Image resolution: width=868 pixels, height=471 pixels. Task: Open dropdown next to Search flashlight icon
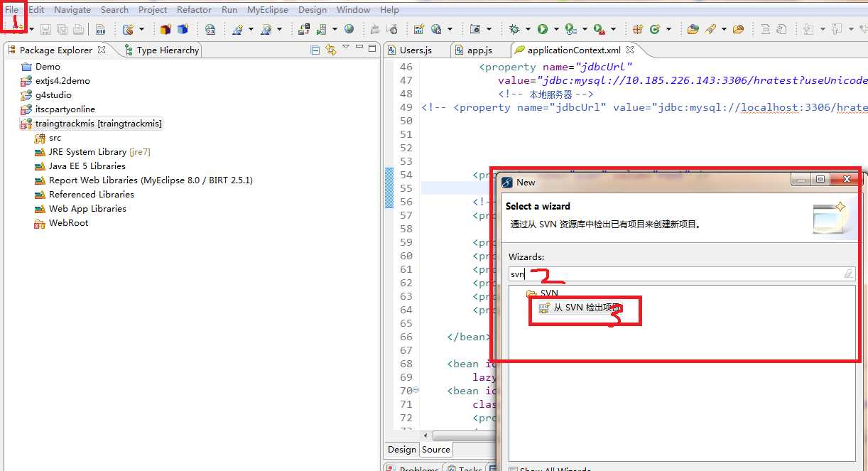pyautogui.click(x=724, y=29)
